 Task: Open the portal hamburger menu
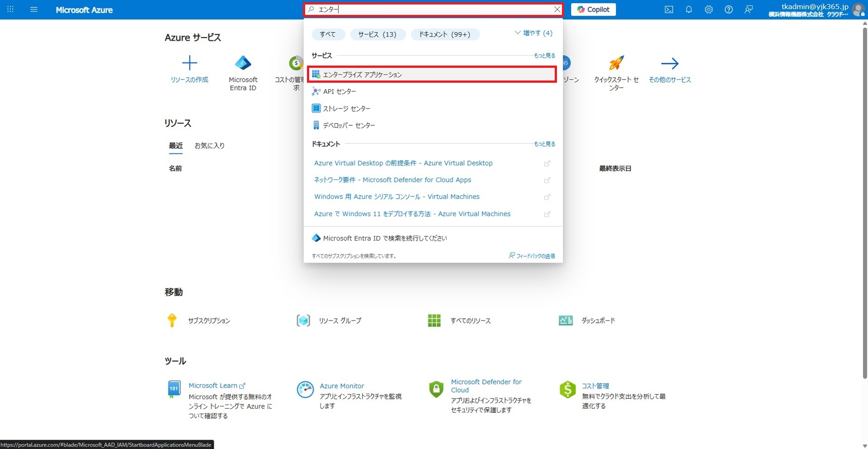click(33, 9)
